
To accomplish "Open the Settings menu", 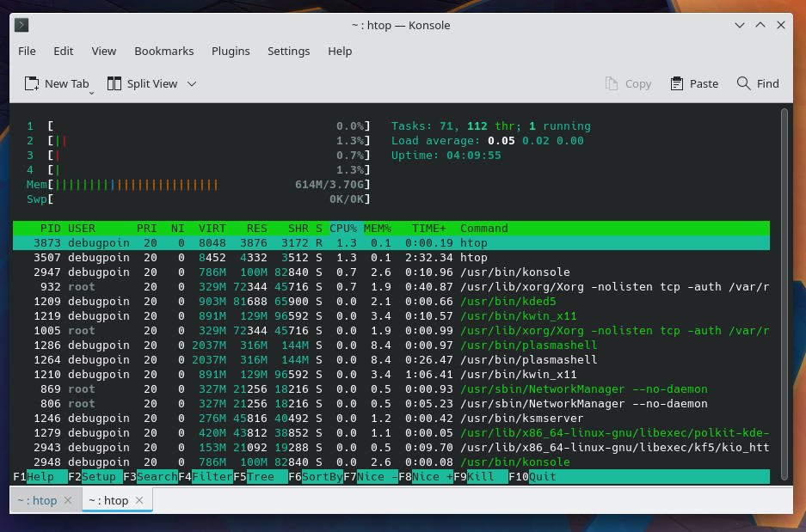I will point(288,51).
